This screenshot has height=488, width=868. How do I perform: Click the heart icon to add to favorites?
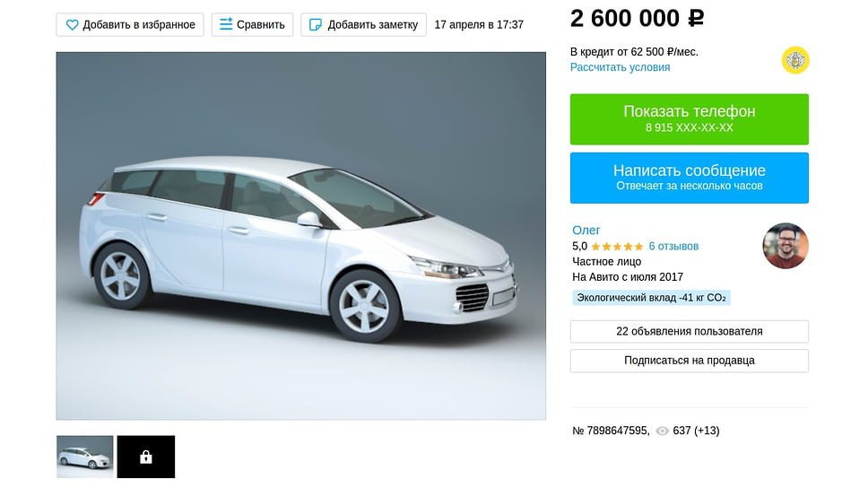pos(72,25)
